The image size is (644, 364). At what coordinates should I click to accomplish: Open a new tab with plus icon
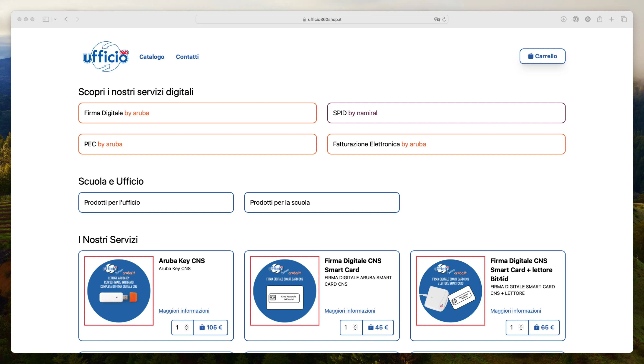(x=611, y=19)
